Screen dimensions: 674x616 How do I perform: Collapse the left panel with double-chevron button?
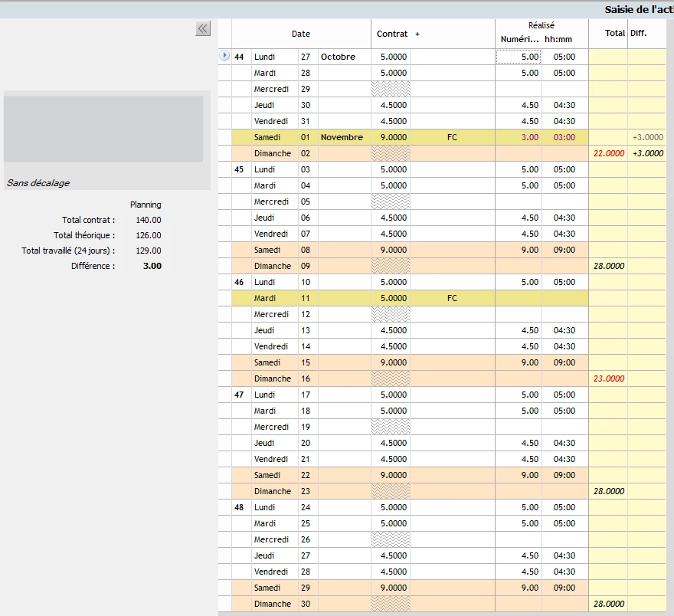[x=203, y=29]
